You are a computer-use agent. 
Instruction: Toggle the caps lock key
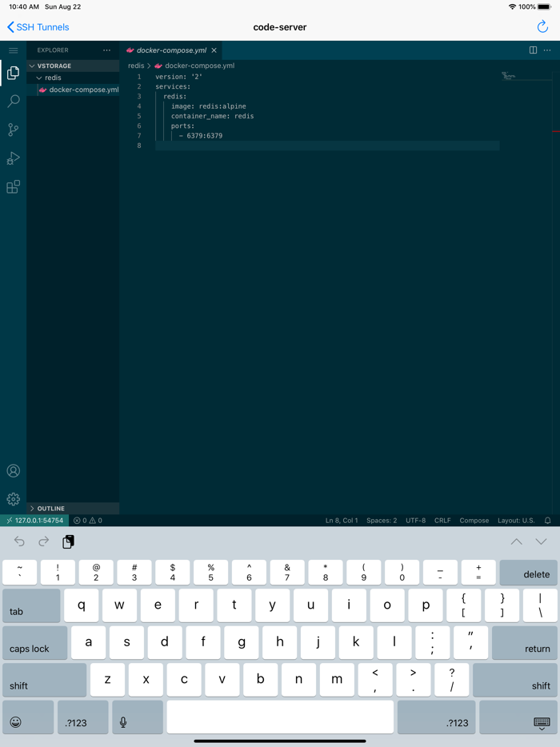click(x=34, y=642)
